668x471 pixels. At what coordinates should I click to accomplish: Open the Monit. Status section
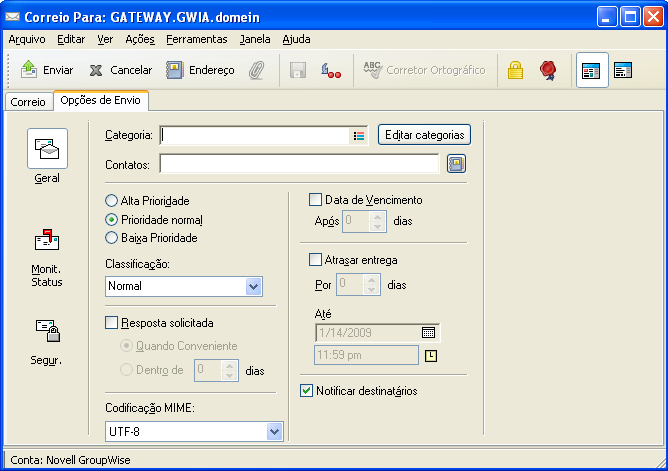pyautogui.click(x=47, y=258)
